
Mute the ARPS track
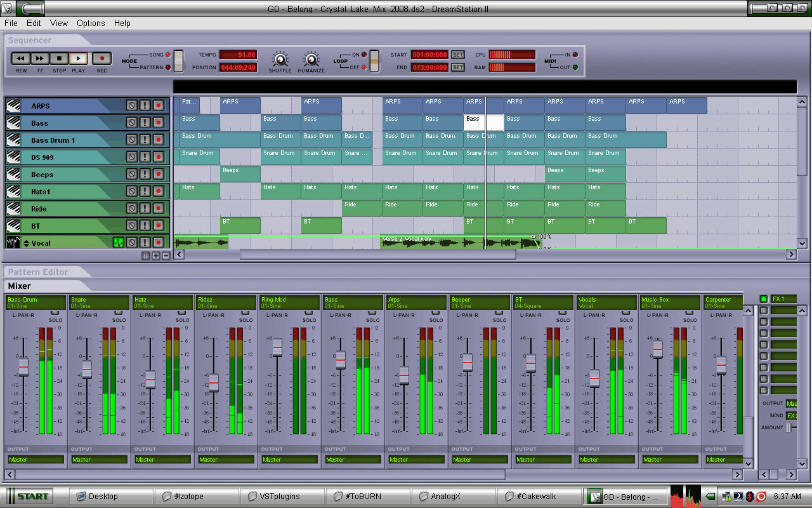[132, 105]
